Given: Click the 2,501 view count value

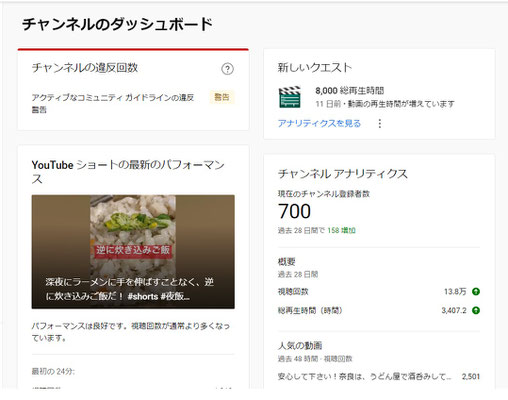Looking at the screenshot, I should pos(471,377).
